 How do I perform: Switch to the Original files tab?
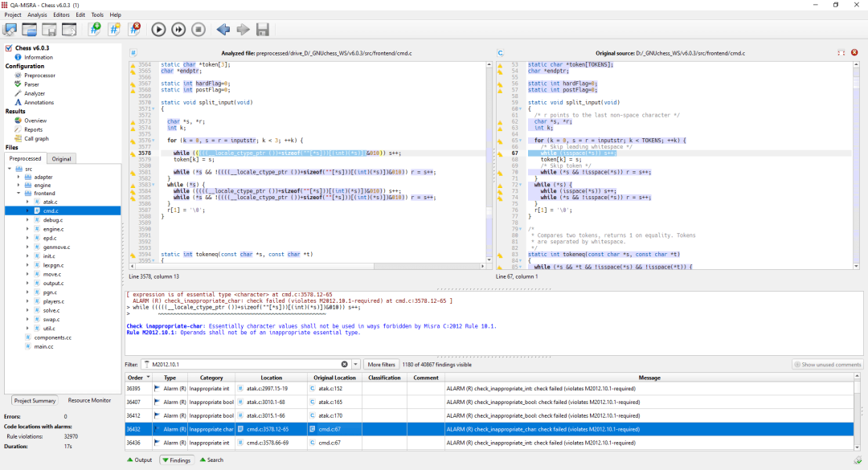click(62, 158)
